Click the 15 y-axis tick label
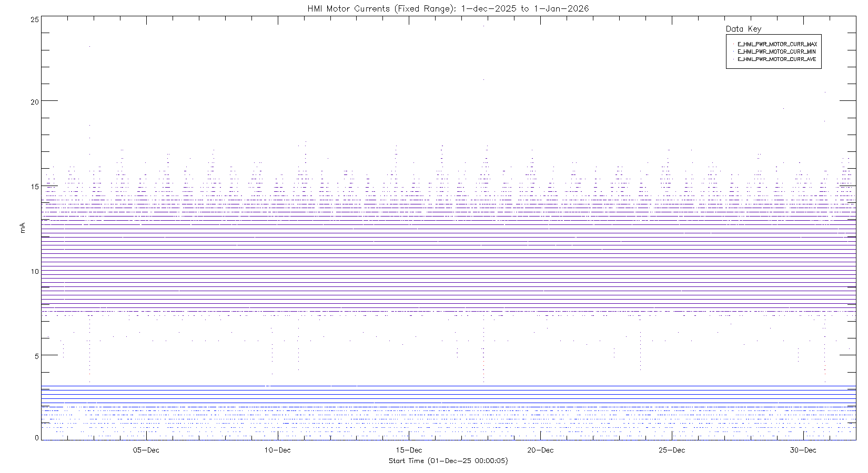 35,187
